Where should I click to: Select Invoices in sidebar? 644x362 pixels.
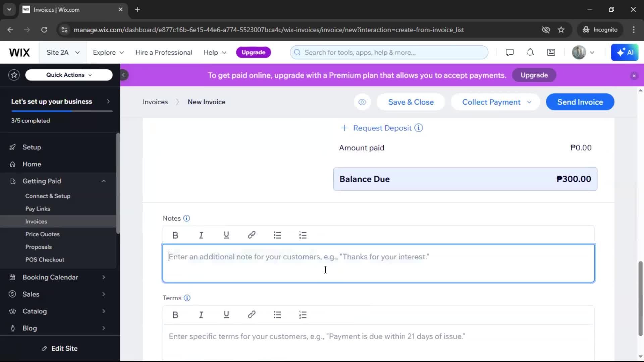coord(36,222)
